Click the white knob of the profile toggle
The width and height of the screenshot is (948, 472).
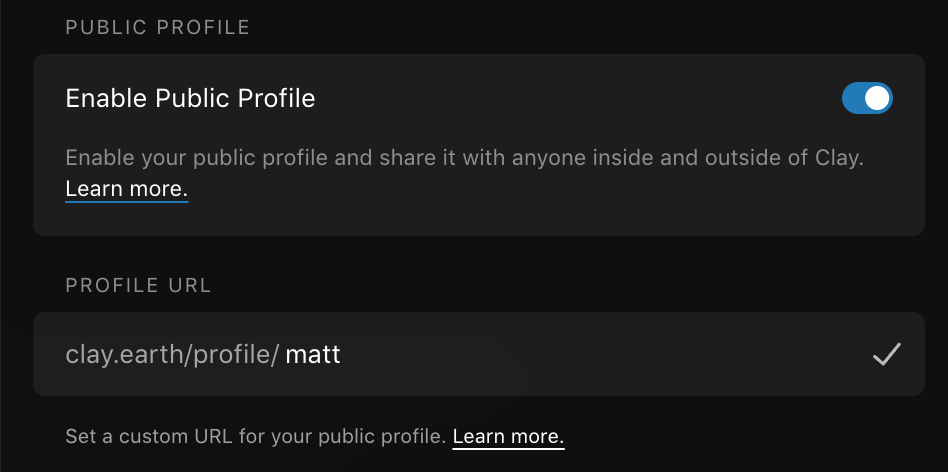pos(877,98)
